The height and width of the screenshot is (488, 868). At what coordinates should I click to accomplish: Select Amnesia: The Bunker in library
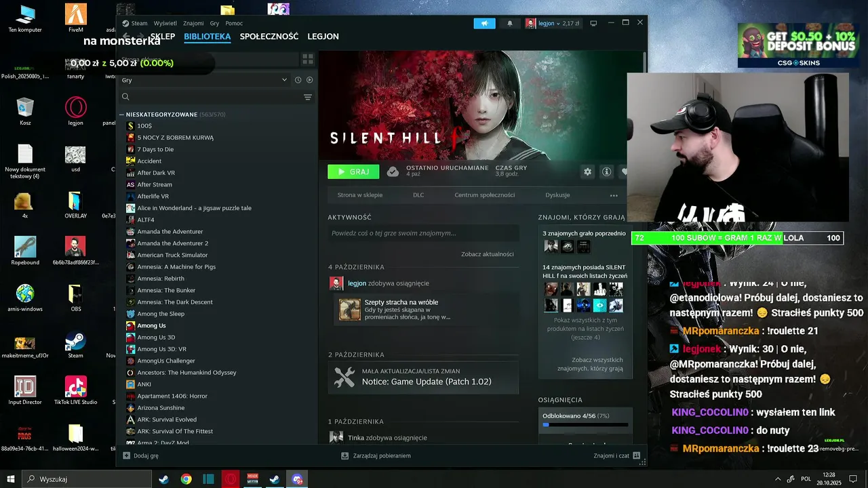tap(166, 290)
